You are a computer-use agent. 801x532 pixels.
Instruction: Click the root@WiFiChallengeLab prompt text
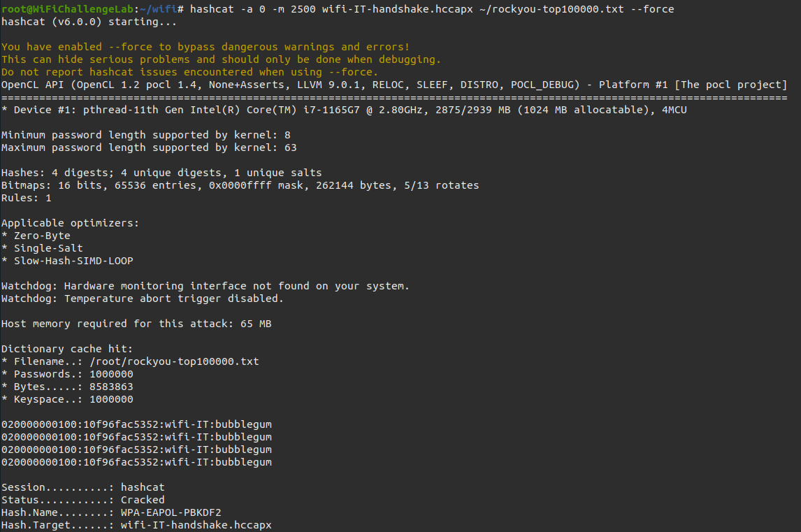coord(67,9)
